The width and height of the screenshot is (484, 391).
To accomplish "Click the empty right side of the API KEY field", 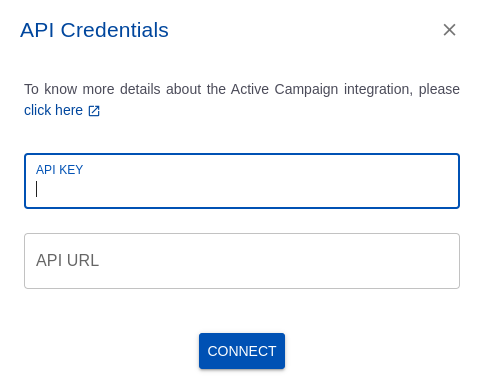I will [x=367, y=188].
